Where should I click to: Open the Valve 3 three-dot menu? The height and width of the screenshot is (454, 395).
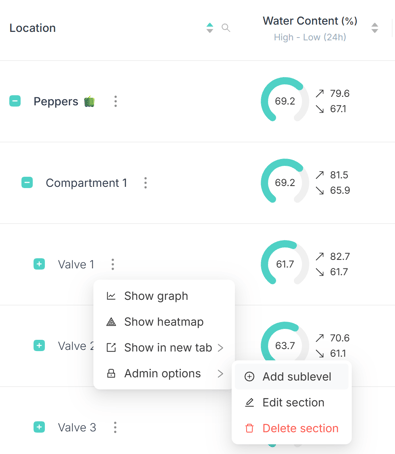(115, 427)
